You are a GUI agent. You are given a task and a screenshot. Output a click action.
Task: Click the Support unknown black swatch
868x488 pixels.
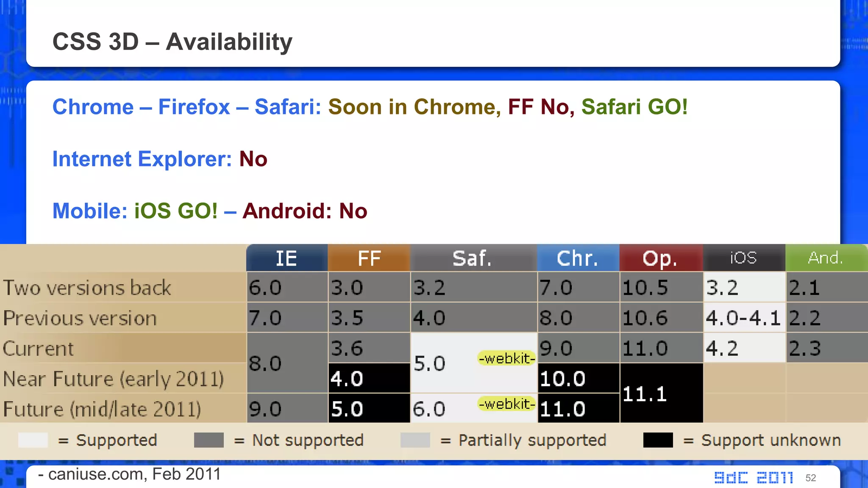(658, 440)
